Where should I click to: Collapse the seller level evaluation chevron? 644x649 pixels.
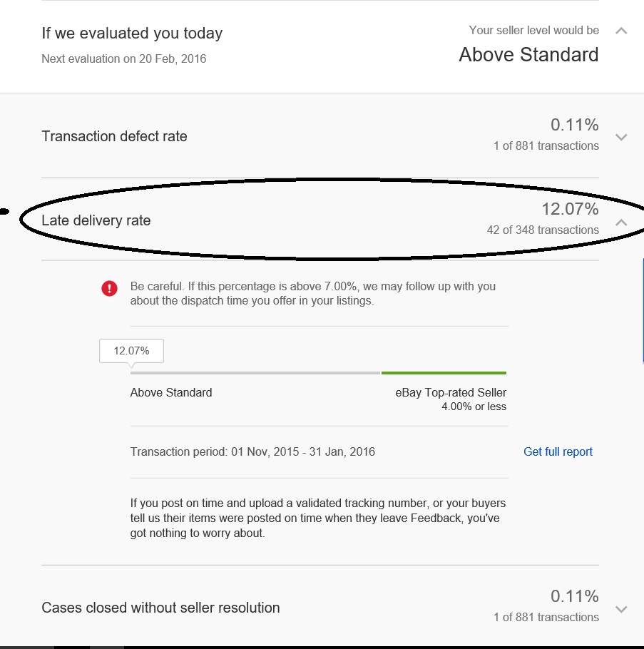(621, 31)
